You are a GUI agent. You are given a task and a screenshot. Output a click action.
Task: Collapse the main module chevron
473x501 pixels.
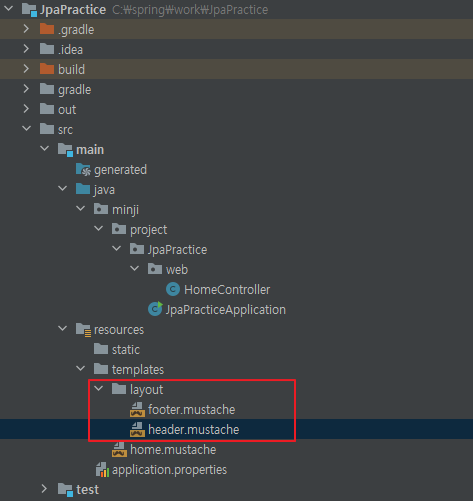(x=44, y=148)
